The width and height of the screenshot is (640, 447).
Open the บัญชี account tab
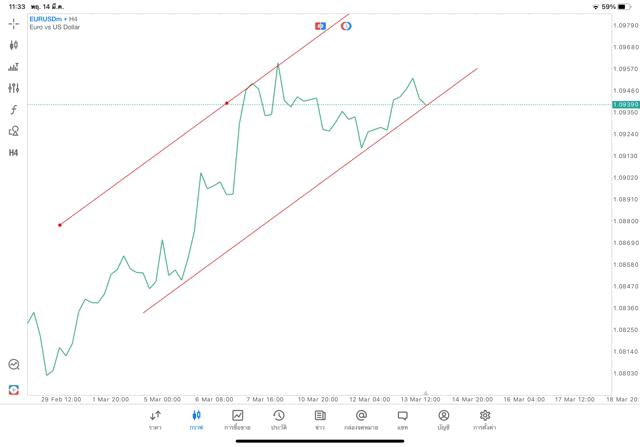tap(443, 419)
